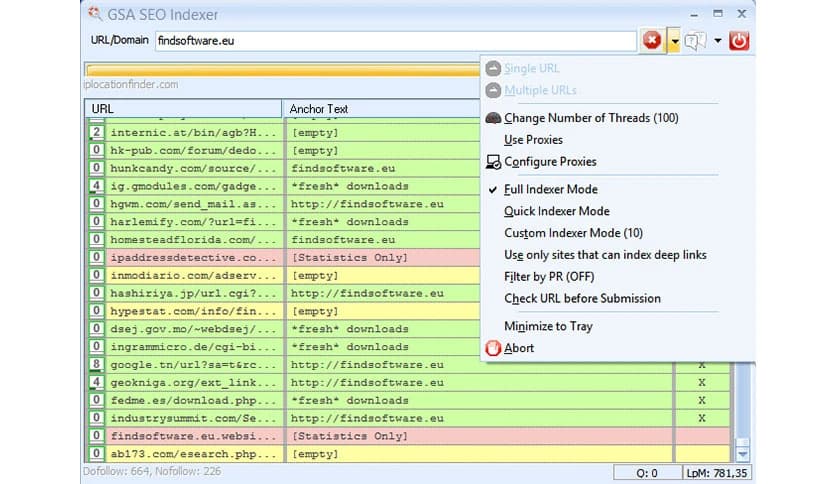
Task: Click the LpM: 781,35 status panel
Action: coord(717,473)
